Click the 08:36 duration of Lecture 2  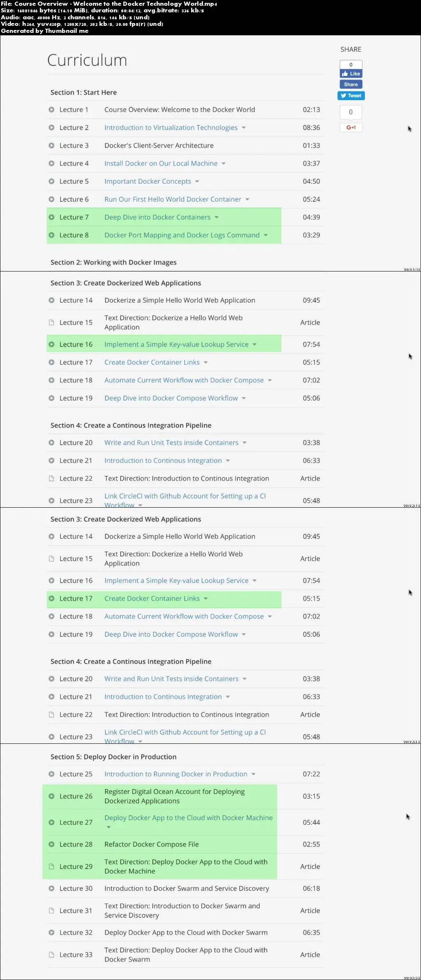311,128
